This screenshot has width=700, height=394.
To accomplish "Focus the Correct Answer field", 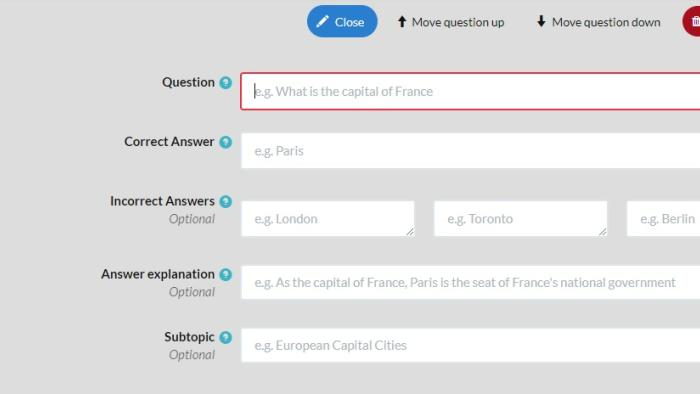I will (471, 151).
